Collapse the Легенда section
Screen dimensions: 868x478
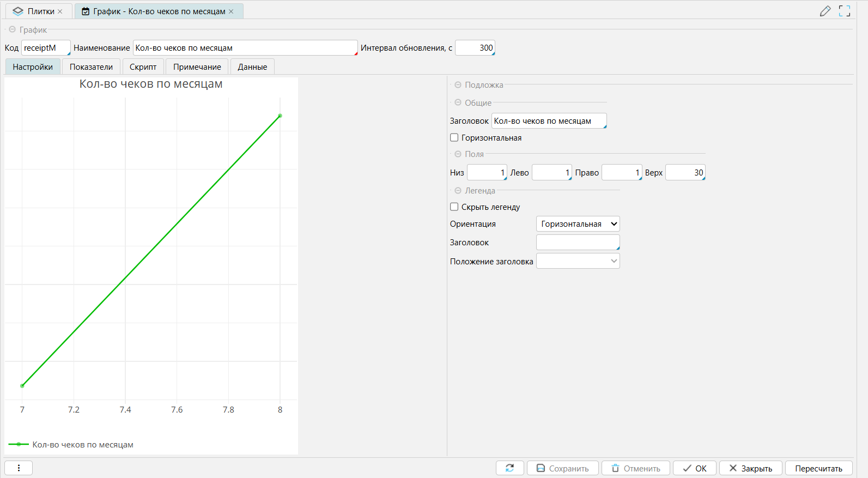tap(458, 191)
